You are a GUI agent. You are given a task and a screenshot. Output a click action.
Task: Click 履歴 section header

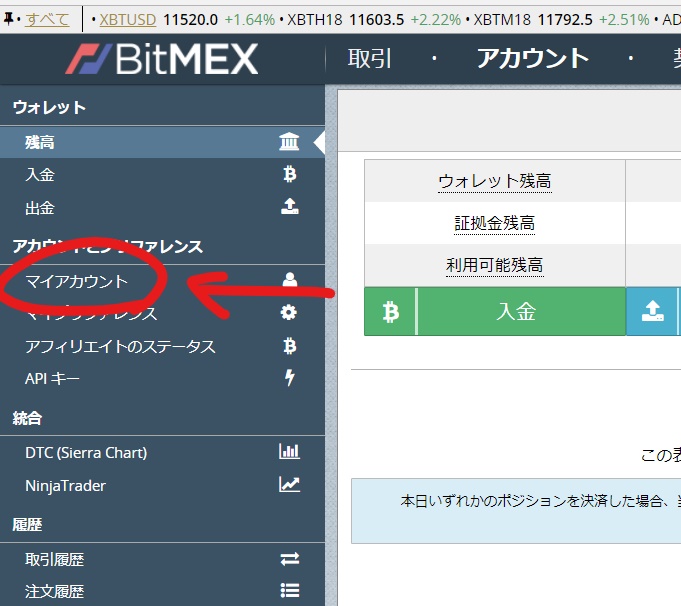[x=27, y=525]
